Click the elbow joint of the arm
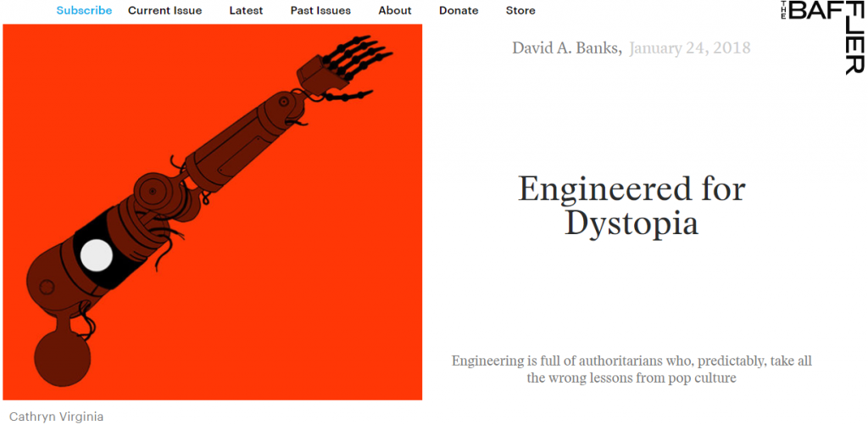Screen dimensions: 868x425 coord(152,192)
